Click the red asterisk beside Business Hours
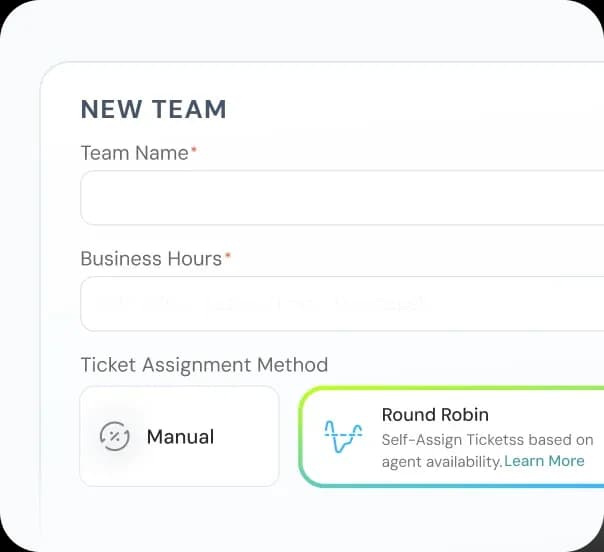Viewport: 604px width, 552px height. [x=228, y=256]
